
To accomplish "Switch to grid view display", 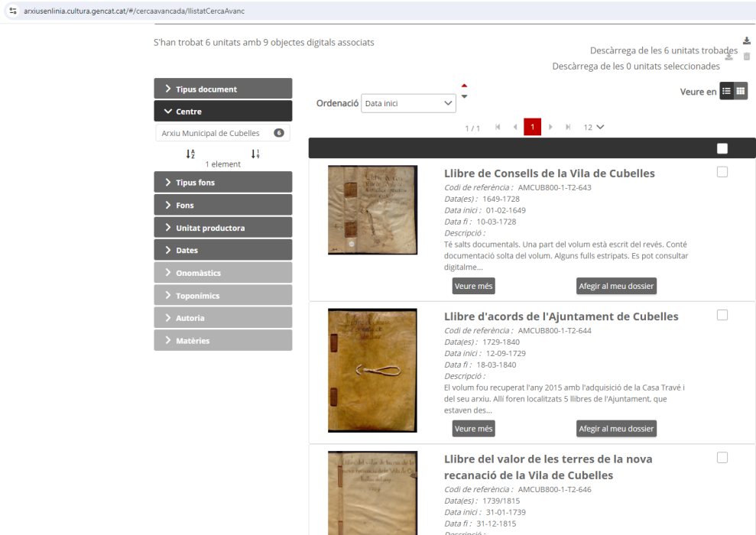I will [740, 92].
